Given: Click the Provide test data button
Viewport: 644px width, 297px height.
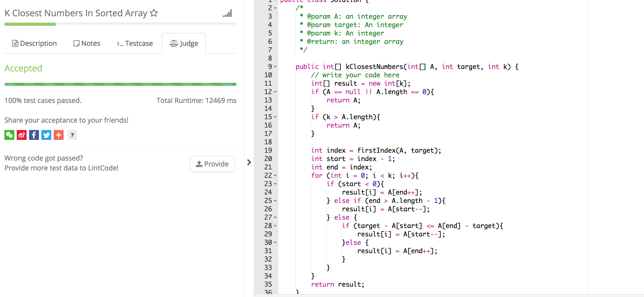Looking at the screenshot, I should 212,164.
